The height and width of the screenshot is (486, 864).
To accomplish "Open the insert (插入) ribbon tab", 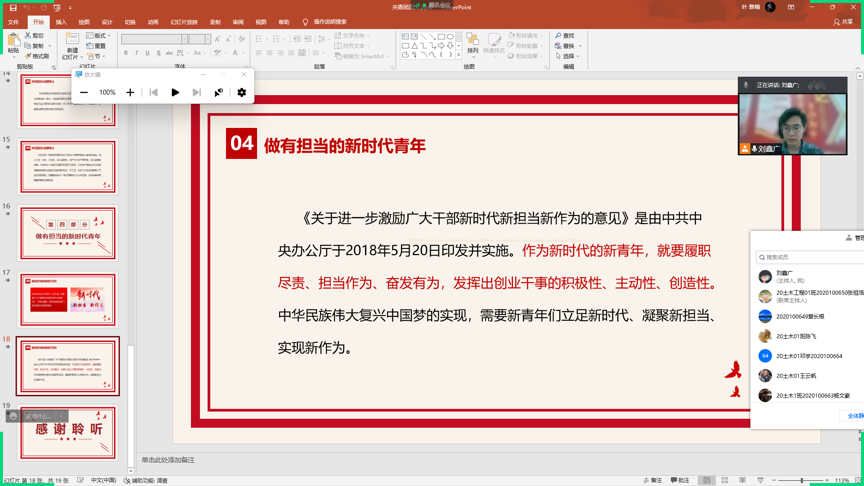I will (x=61, y=21).
